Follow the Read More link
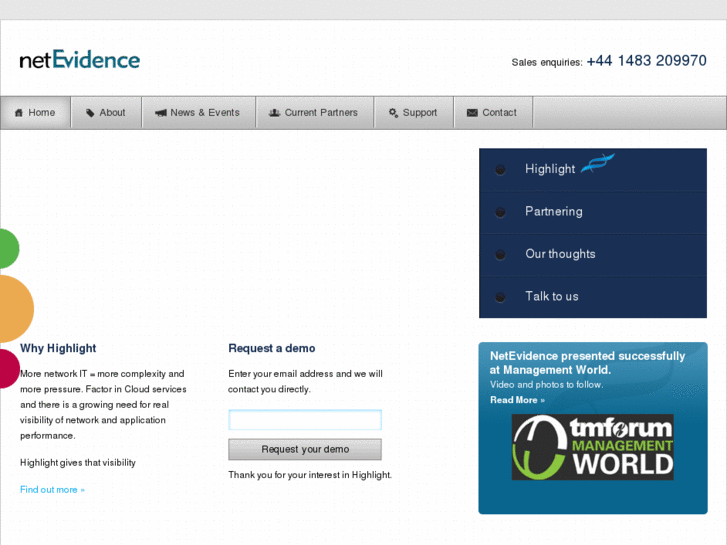The width and height of the screenshot is (727, 545). pyautogui.click(x=517, y=400)
